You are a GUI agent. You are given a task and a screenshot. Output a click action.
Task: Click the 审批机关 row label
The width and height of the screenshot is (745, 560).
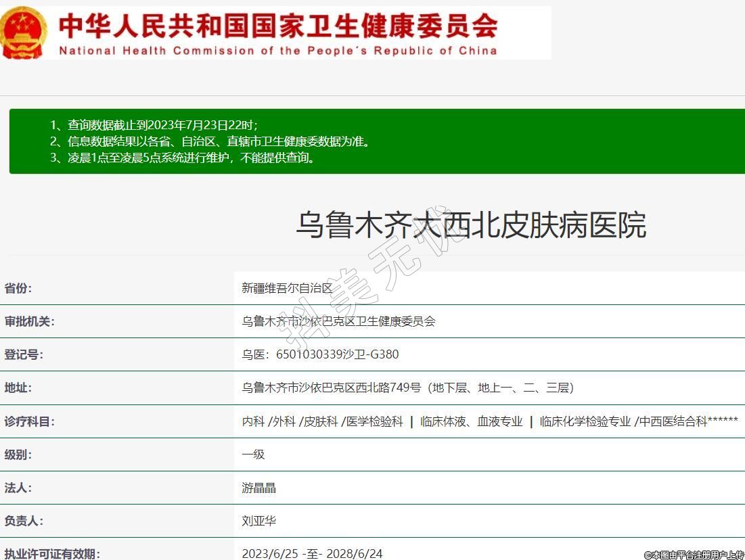point(30,321)
